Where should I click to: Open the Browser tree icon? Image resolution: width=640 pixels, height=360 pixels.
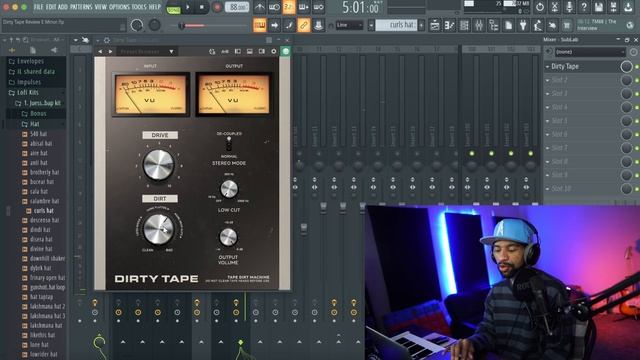tap(494, 25)
